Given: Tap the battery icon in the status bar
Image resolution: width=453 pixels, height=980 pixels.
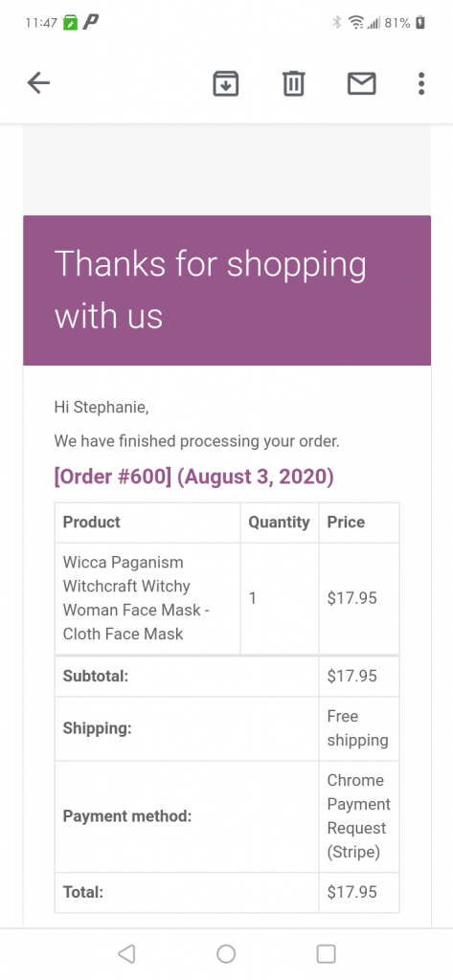Looking at the screenshot, I should pos(421,23).
